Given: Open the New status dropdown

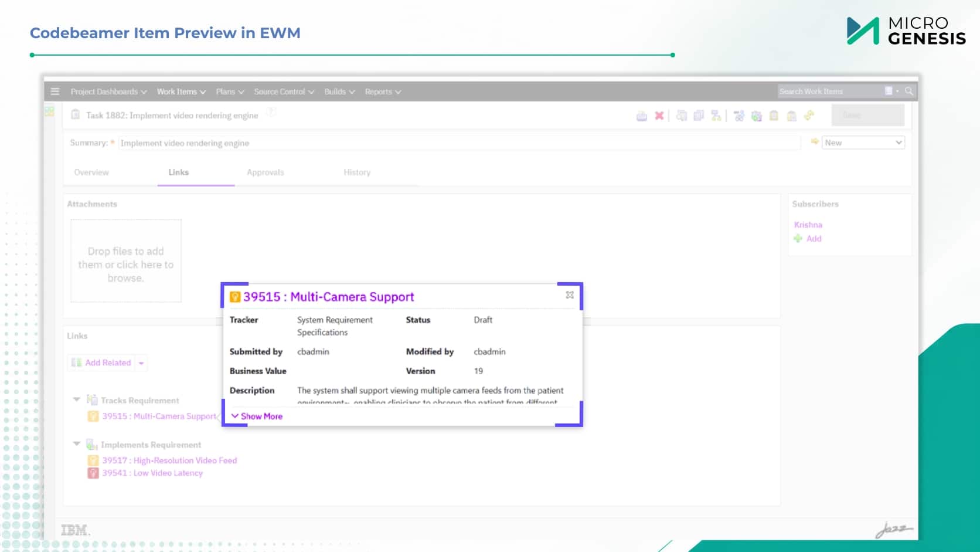Looking at the screenshot, I should click(x=863, y=143).
